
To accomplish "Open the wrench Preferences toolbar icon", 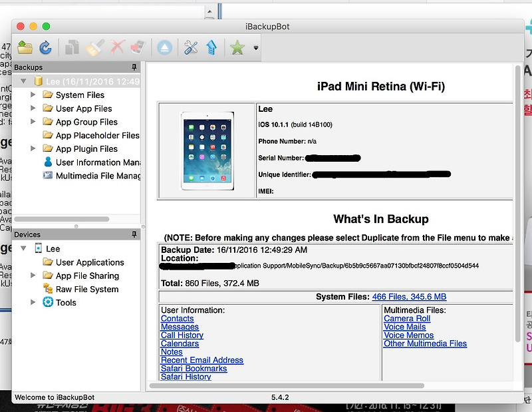I will pos(191,47).
